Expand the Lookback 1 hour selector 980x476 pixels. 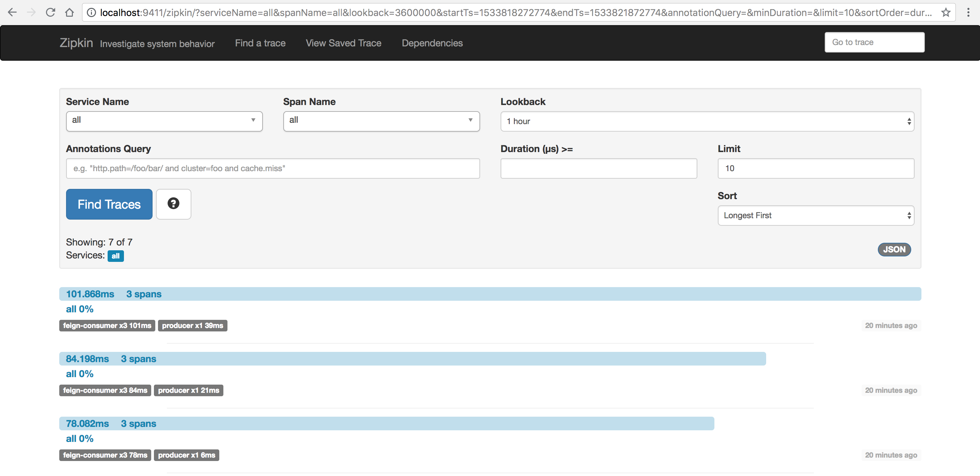[x=707, y=121]
